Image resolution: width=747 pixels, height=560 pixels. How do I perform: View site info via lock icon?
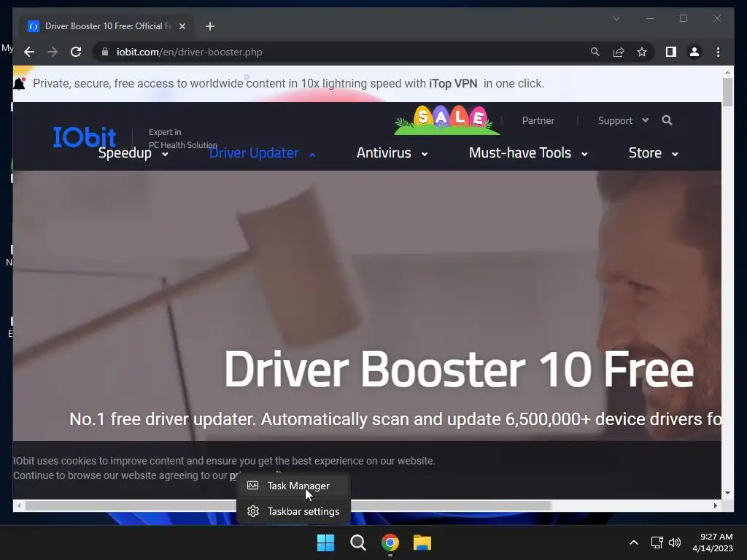click(105, 52)
